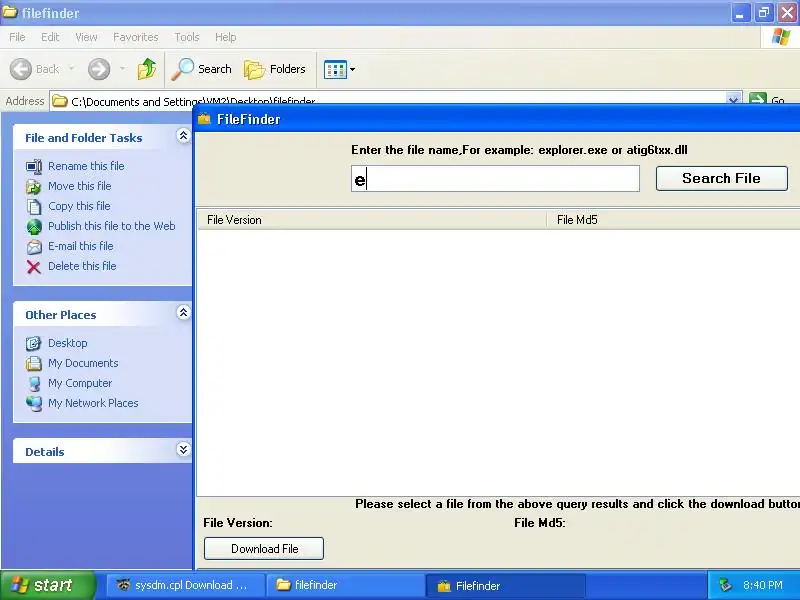Click the Windows flag logo icon
This screenshot has width=800, height=600.
coord(781,37)
